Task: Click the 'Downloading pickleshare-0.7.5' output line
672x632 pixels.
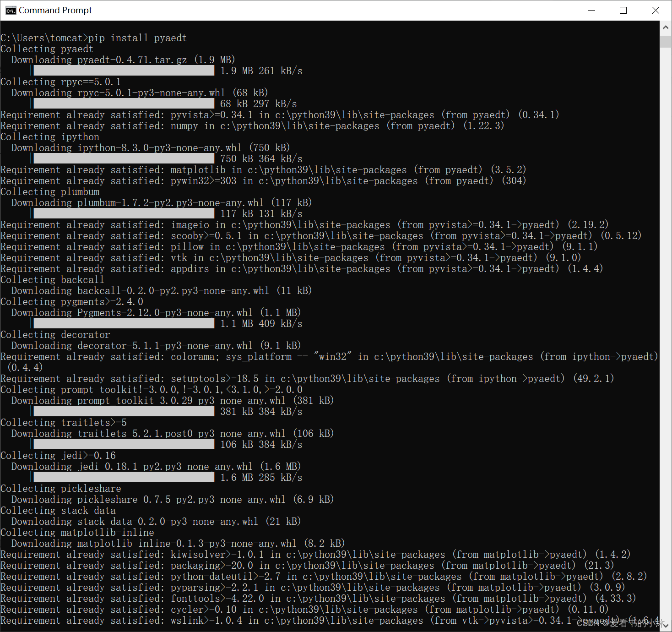Action: click(x=172, y=500)
